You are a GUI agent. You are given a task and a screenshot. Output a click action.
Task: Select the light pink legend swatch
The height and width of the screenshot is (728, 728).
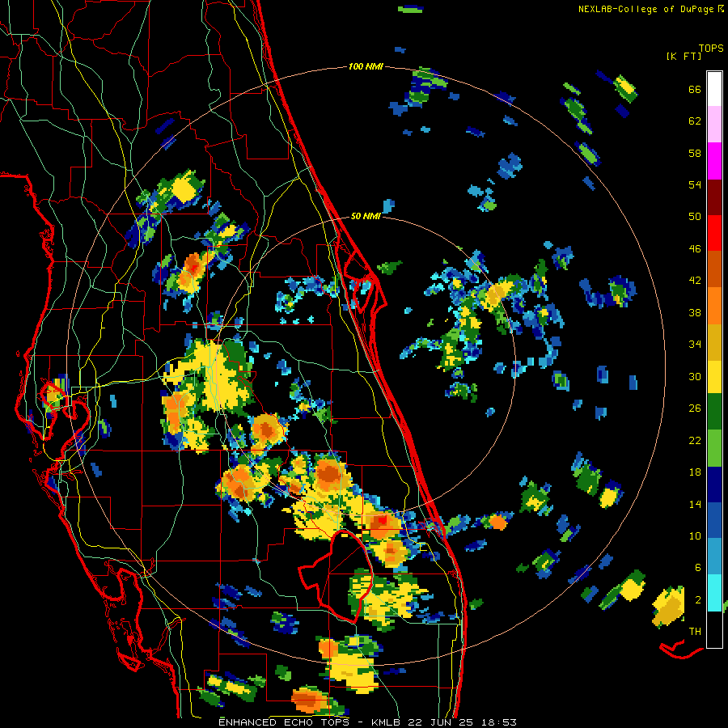pos(714,125)
